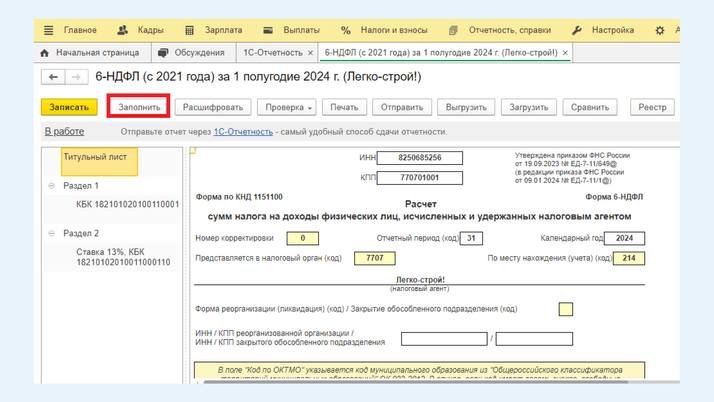Image resolution: width=714 pixels, height=402 pixels.
Task: Click the Выплаты wallet icon
Action: [268, 31]
